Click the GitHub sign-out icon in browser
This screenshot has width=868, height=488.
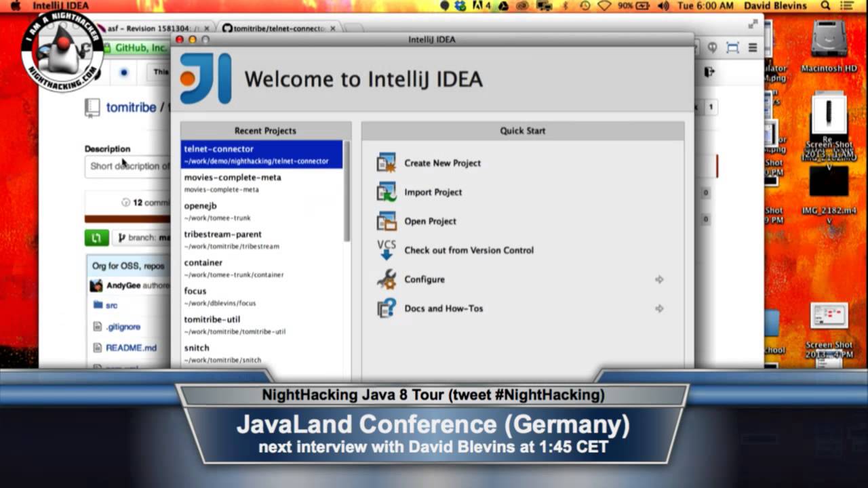tap(709, 71)
